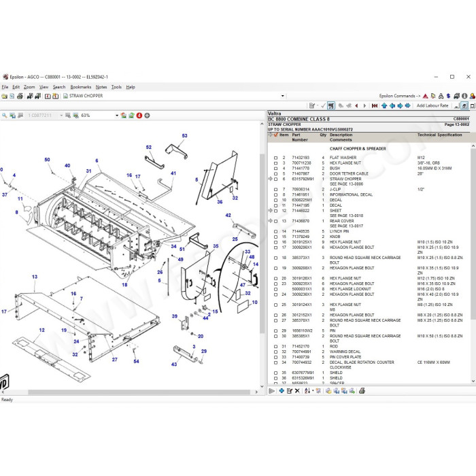Screen dimensions: 476x476
Task: Click the edit note icon below parts list
Action: (x=290, y=391)
